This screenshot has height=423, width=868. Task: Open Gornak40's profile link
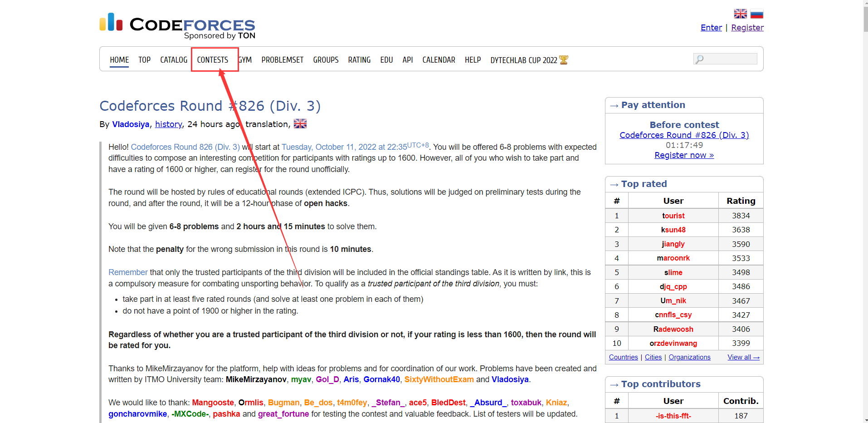tap(382, 379)
